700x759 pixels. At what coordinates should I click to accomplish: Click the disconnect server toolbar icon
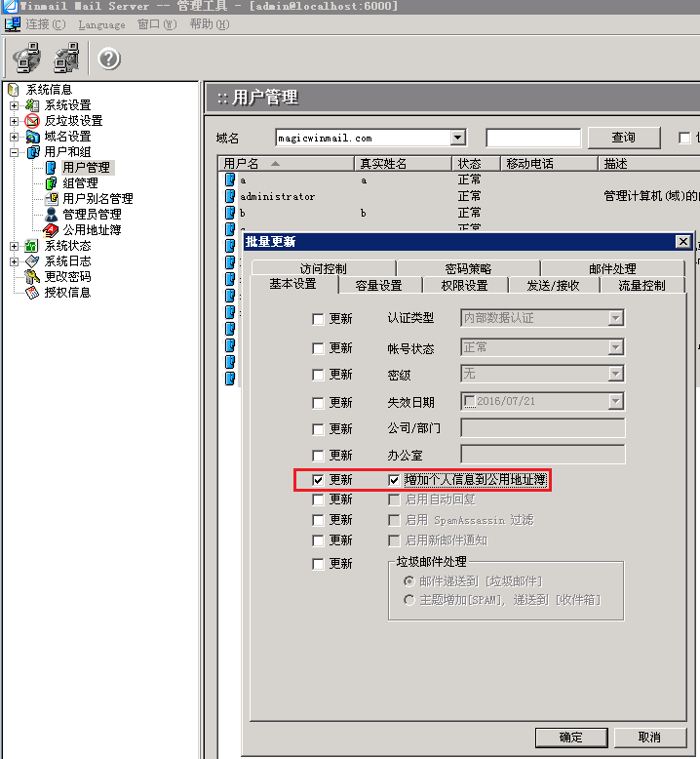(67, 59)
